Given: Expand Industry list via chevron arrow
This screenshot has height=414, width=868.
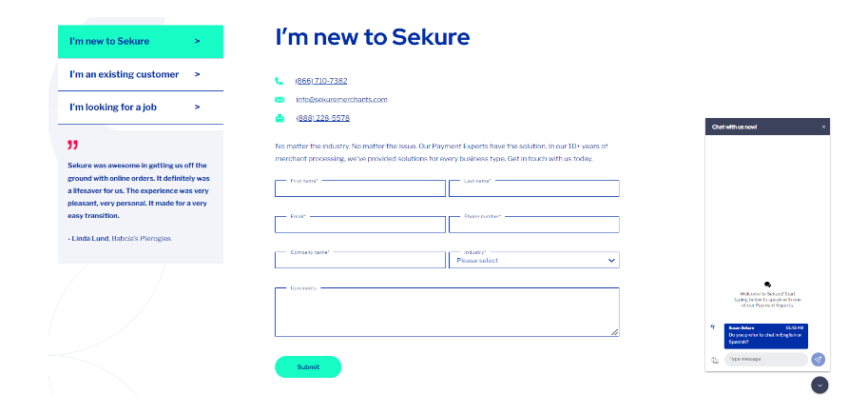Looking at the screenshot, I should [x=611, y=261].
